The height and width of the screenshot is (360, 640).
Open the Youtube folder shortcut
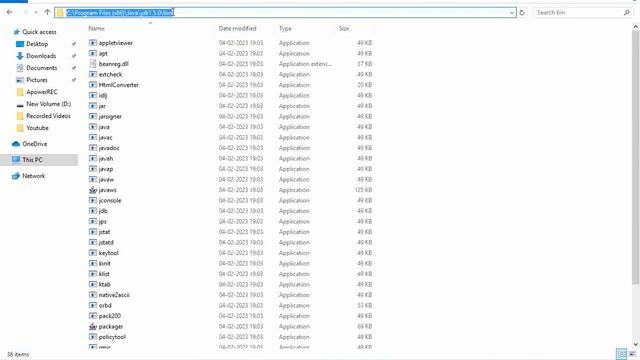37,128
